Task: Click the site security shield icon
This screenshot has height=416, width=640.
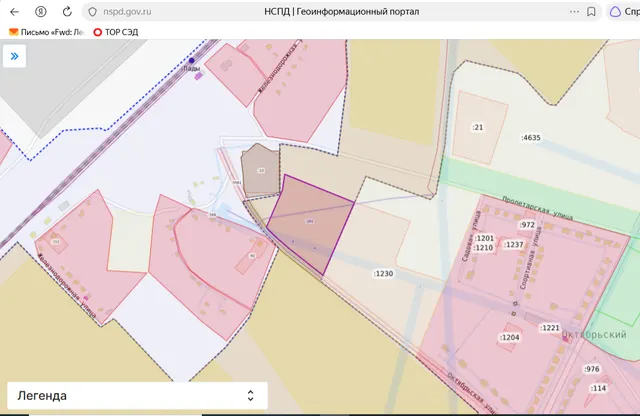Action: [93, 12]
